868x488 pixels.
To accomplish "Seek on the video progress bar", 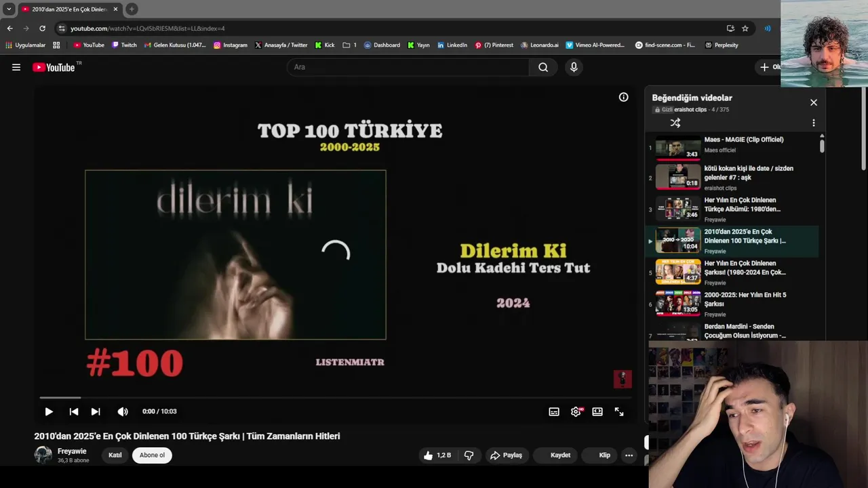I will point(335,398).
